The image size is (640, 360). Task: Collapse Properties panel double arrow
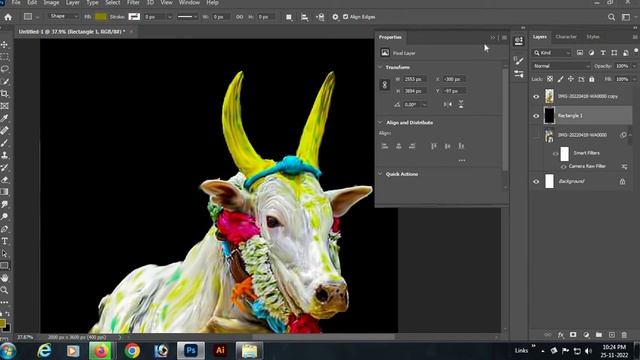(493, 38)
